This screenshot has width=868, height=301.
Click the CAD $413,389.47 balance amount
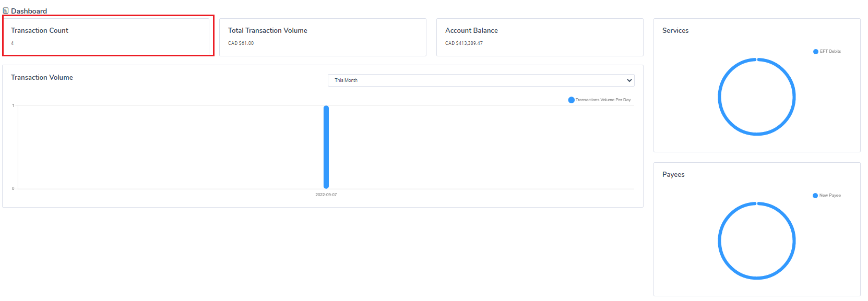point(463,43)
